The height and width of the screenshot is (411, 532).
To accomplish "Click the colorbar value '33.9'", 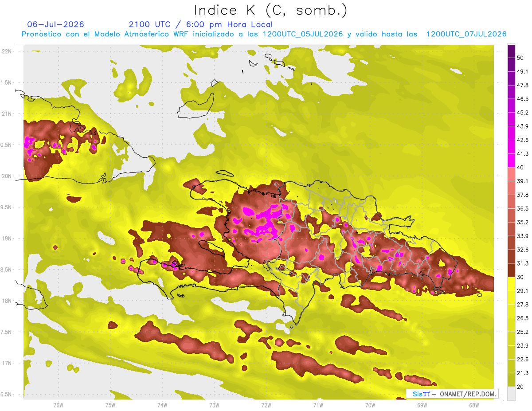I will (x=523, y=236).
